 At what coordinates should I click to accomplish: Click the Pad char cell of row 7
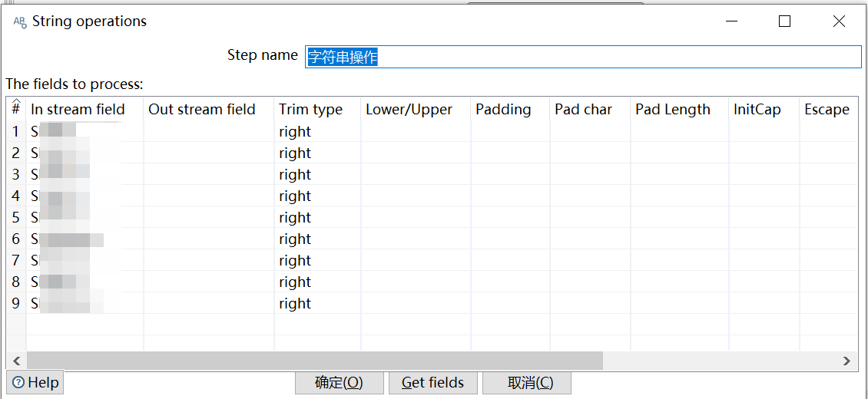tap(590, 261)
